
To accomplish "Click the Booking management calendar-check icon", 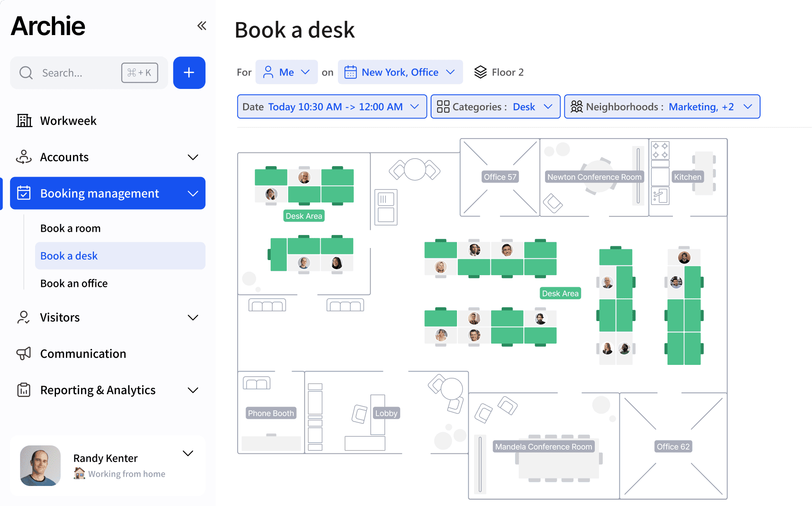I will point(24,193).
